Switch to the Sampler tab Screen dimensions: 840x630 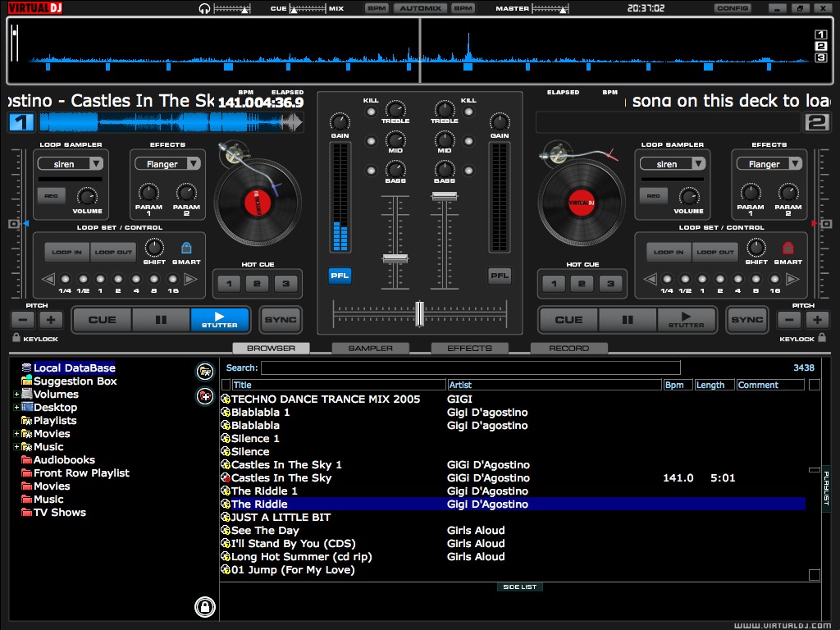(370, 349)
